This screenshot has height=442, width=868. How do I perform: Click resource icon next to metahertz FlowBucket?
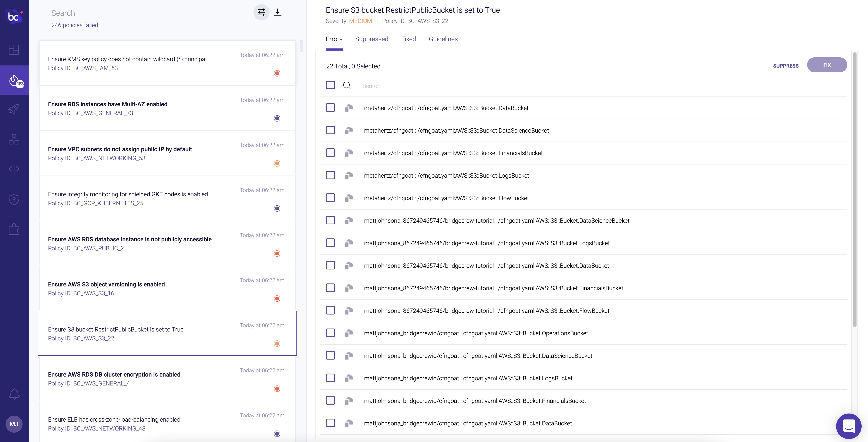(349, 198)
